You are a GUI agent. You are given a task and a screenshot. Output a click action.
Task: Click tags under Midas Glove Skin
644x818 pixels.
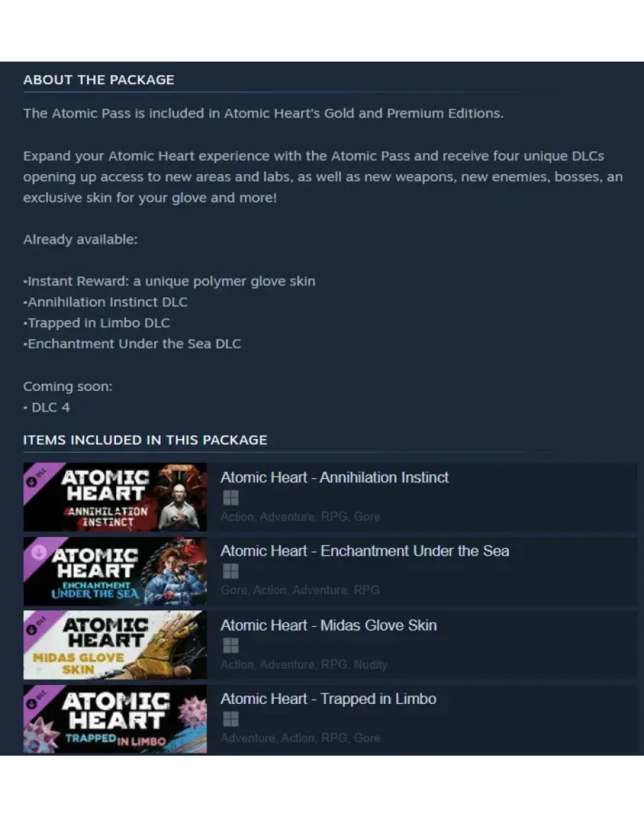[x=304, y=664]
